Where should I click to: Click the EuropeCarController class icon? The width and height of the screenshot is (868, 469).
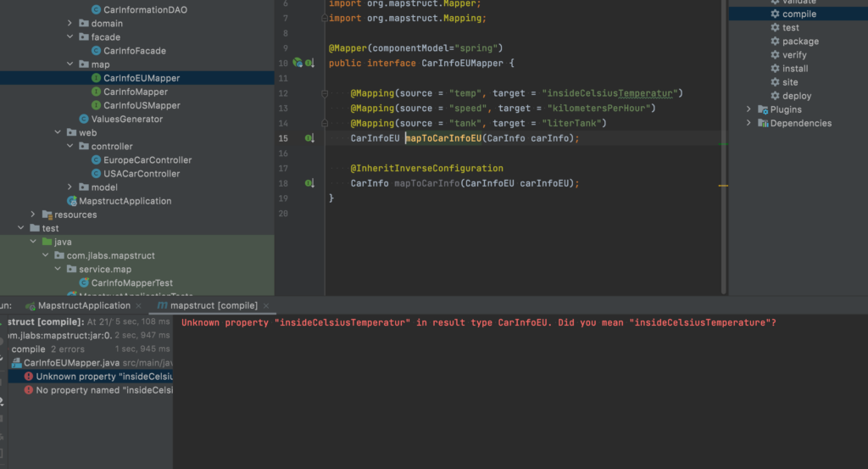pos(97,160)
